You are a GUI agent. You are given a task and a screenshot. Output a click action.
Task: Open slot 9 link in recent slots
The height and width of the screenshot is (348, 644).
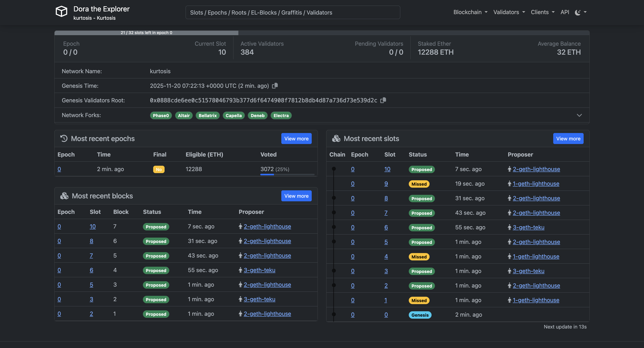pos(386,183)
